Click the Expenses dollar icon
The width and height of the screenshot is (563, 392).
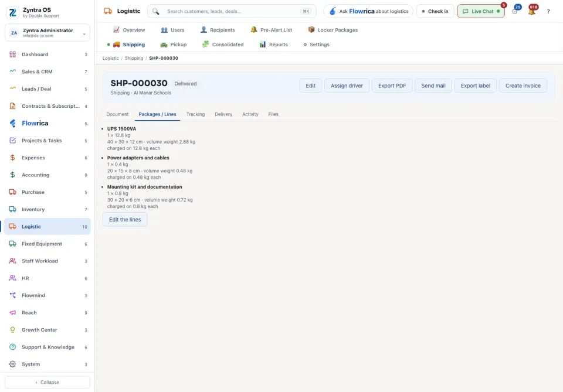12,158
